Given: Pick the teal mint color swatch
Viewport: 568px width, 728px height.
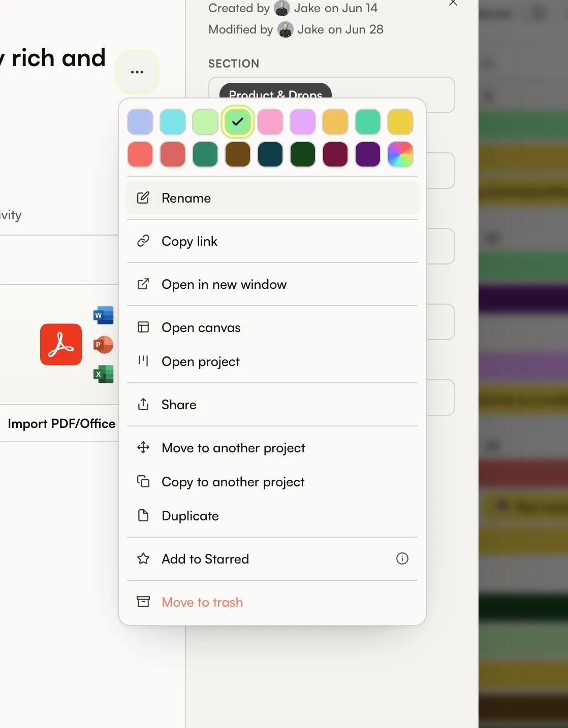Looking at the screenshot, I should 368,122.
